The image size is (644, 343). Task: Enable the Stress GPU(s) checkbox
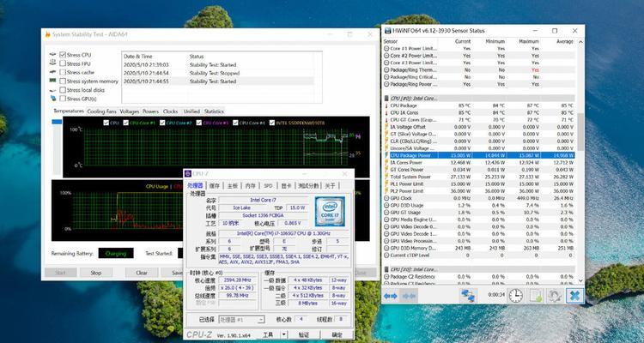[x=63, y=99]
